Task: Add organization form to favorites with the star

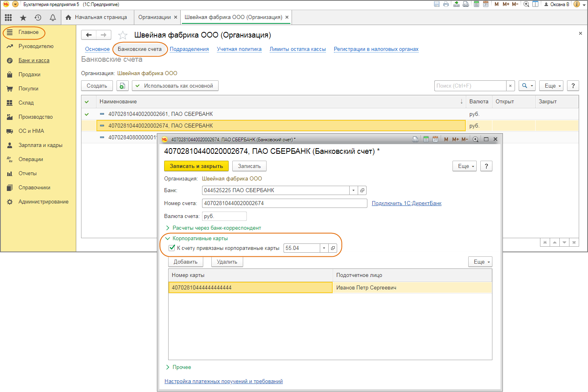Action: (123, 35)
